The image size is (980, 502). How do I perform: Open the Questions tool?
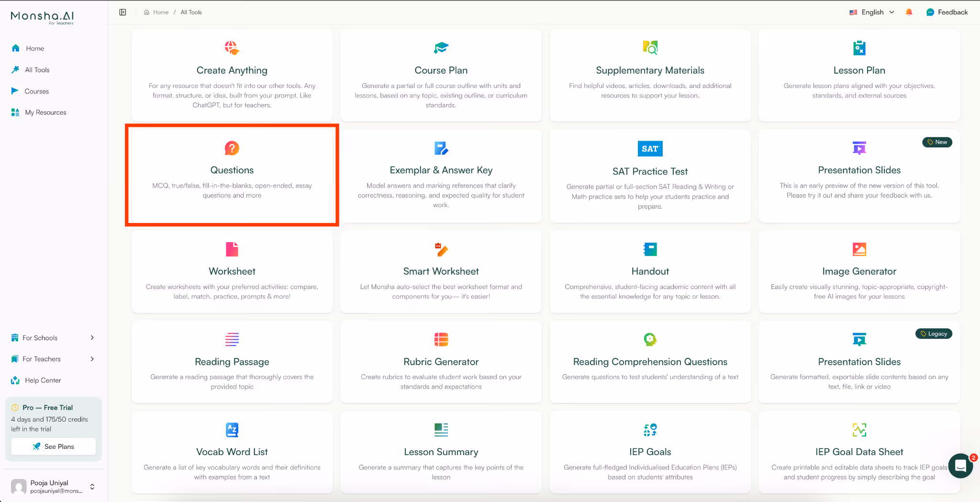pyautogui.click(x=232, y=176)
